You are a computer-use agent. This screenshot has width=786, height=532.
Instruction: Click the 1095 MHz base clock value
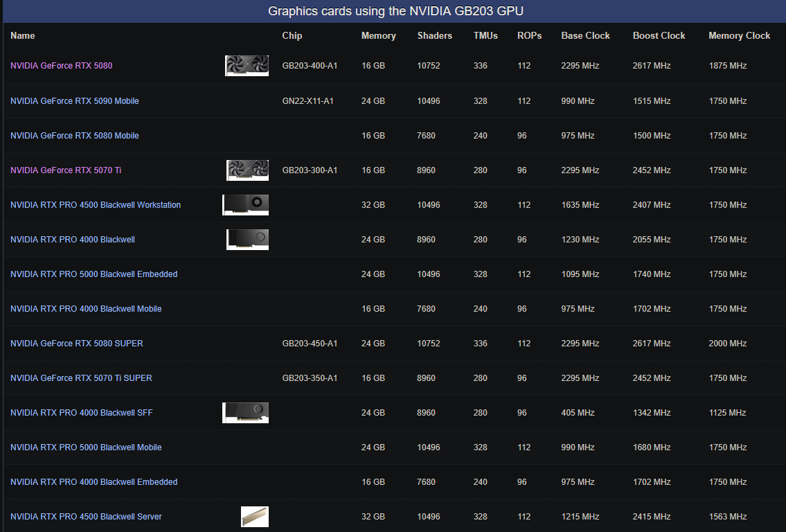pyautogui.click(x=580, y=274)
